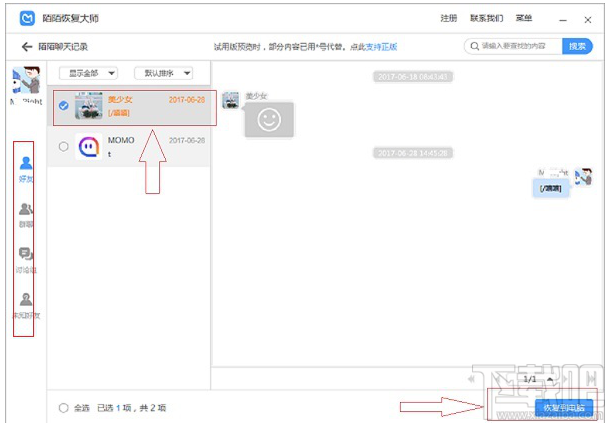Go to the first page of messages
Image resolution: width=612 pixels, height=425 pixels.
(x=472, y=379)
